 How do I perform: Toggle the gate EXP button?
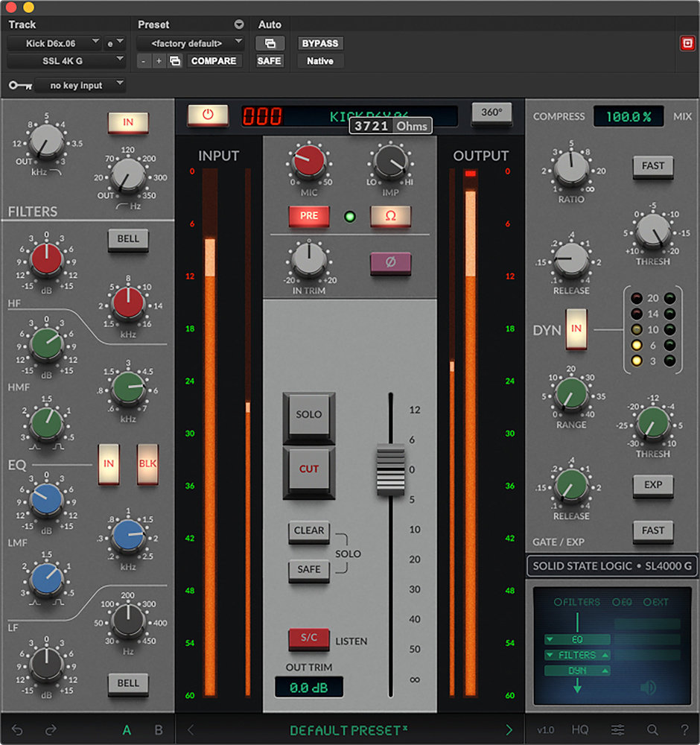point(653,485)
